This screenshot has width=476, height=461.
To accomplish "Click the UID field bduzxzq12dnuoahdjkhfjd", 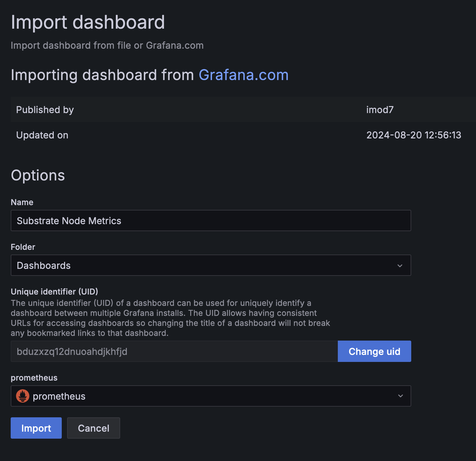I will coord(174,351).
